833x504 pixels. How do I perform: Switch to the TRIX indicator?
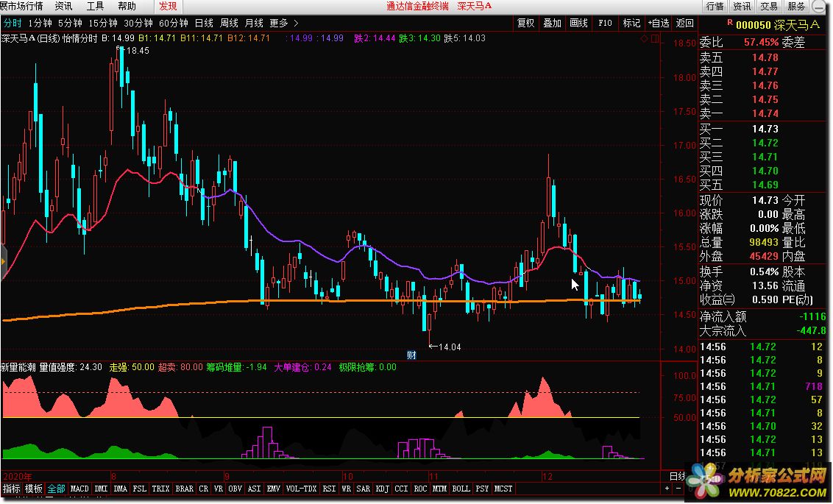pos(160,489)
